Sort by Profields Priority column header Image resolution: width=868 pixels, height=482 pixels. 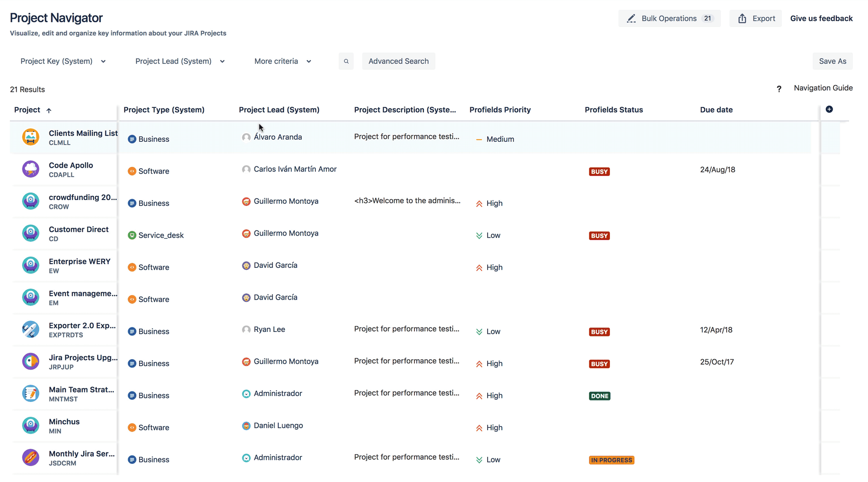tap(500, 110)
